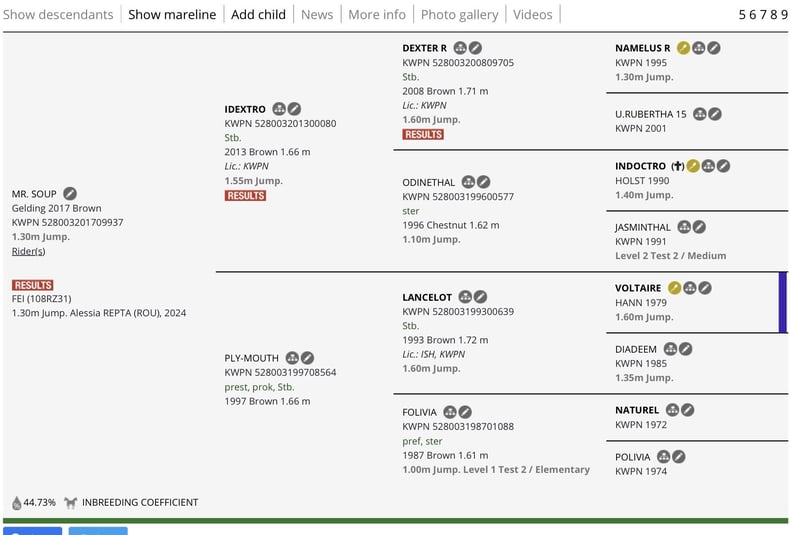Open the Photo gallery tab
Image resolution: width=800 pixels, height=535 pixels.
click(459, 14)
